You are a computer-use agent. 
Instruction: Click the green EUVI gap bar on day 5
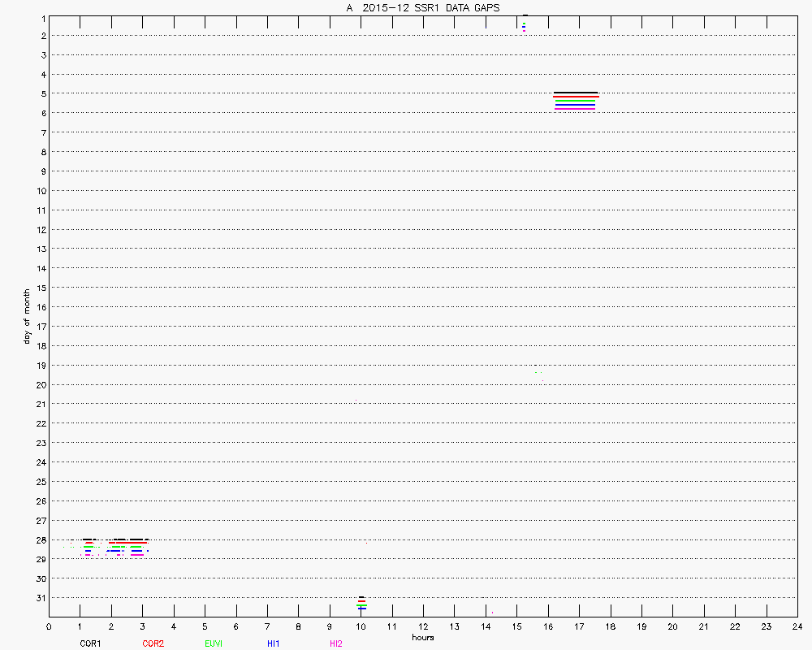pyautogui.click(x=575, y=102)
